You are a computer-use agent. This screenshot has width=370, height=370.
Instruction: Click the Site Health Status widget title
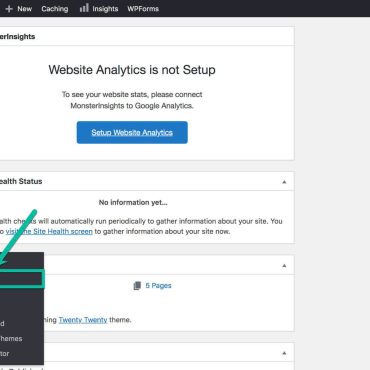(21, 181)
